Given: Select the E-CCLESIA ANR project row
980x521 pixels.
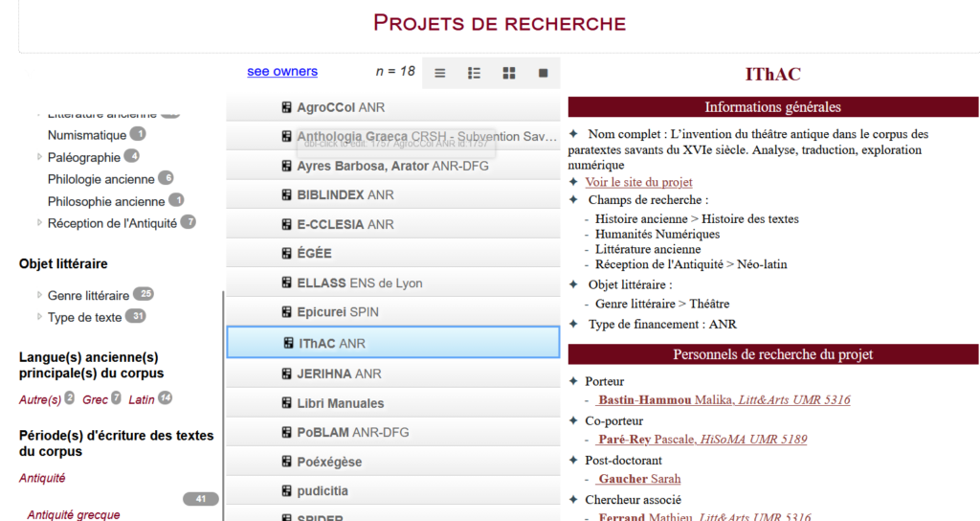Looking at the screenshot, I should (393, 224).
